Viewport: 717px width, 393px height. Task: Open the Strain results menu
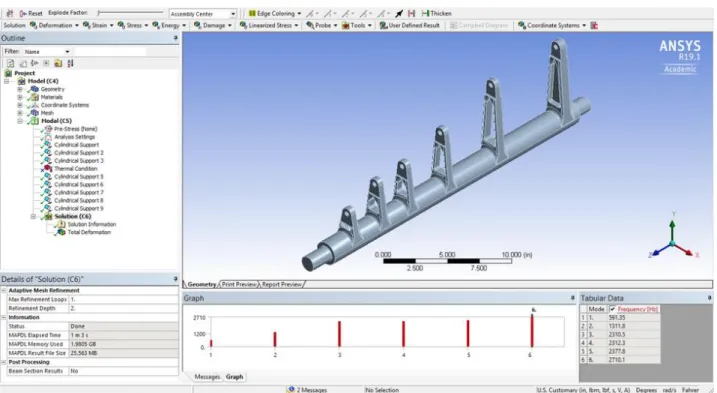click(x=98, y=25)
